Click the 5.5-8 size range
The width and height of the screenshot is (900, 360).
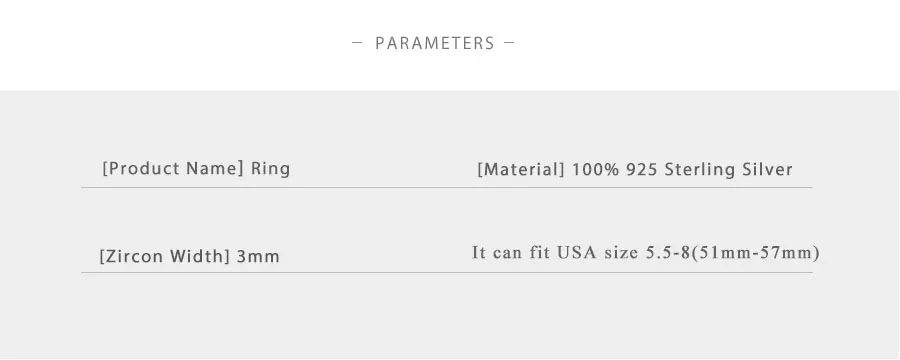click(x=668, y=253)
